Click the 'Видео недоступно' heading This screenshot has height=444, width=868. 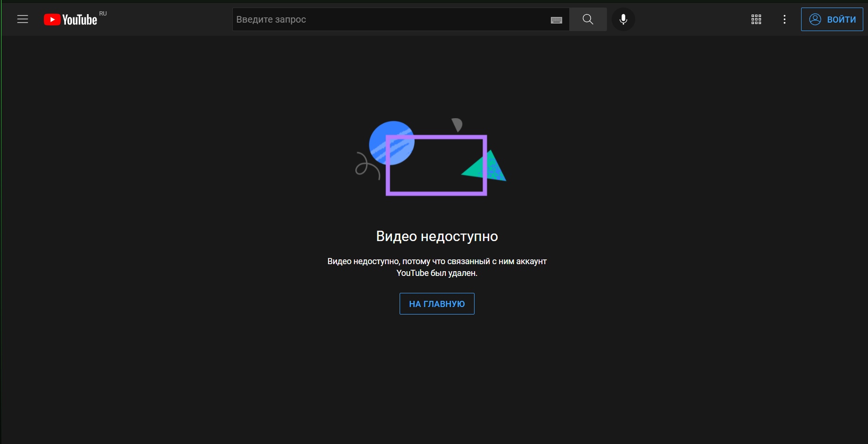pyautogui.click(x=437, y=236)
